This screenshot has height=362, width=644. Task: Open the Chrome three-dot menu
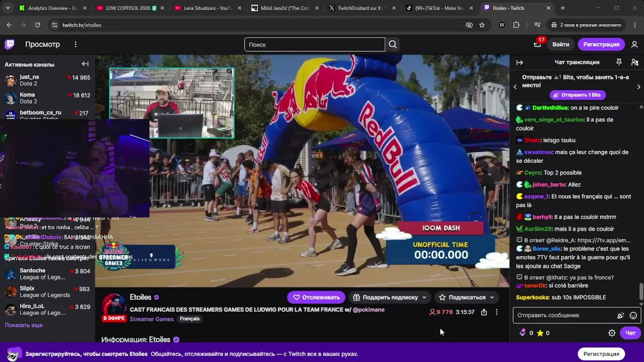pos(634,25)
